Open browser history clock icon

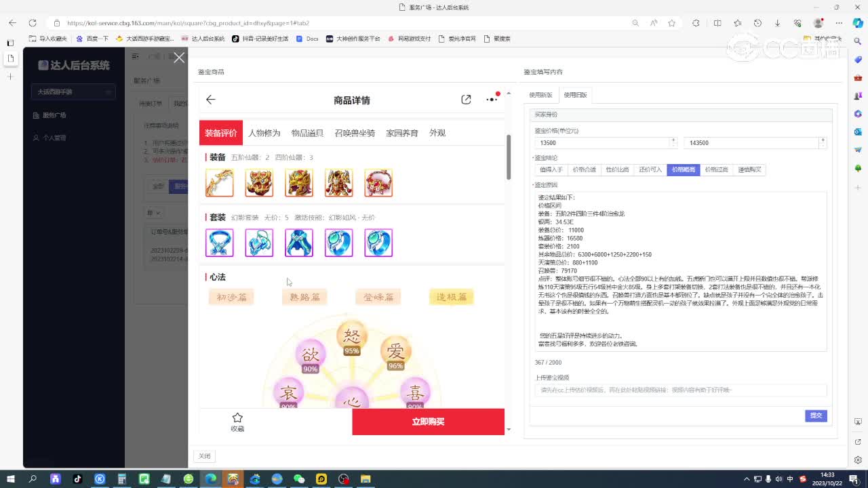[x=757, y=23]
